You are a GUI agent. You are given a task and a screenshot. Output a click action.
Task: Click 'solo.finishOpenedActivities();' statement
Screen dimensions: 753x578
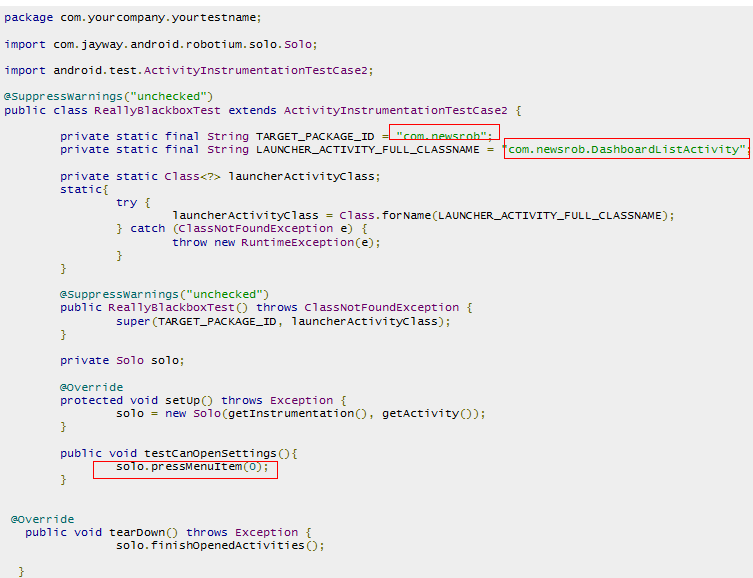[220, 545]
